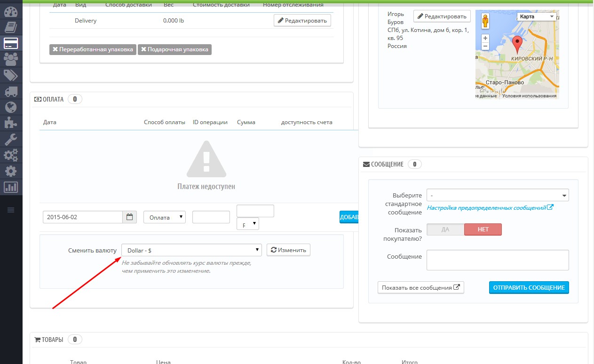Open the 'Карта' map type dropdown

536,16
